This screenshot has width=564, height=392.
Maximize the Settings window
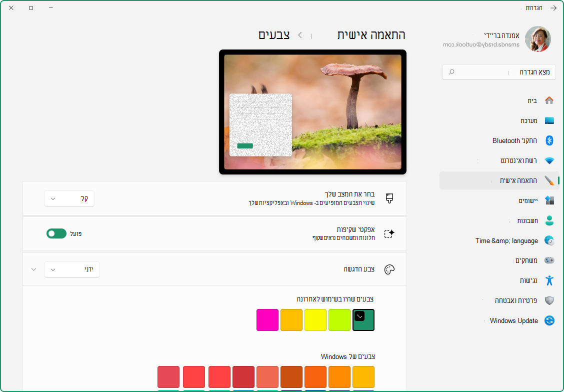[x=31, y=8]
